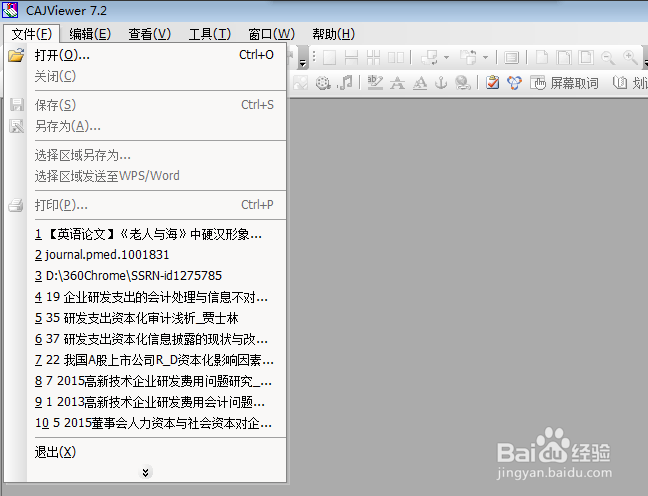Screen dimensions: 648x496
Task: Click the open folder icon beside 打开
Action: point(16,55)
